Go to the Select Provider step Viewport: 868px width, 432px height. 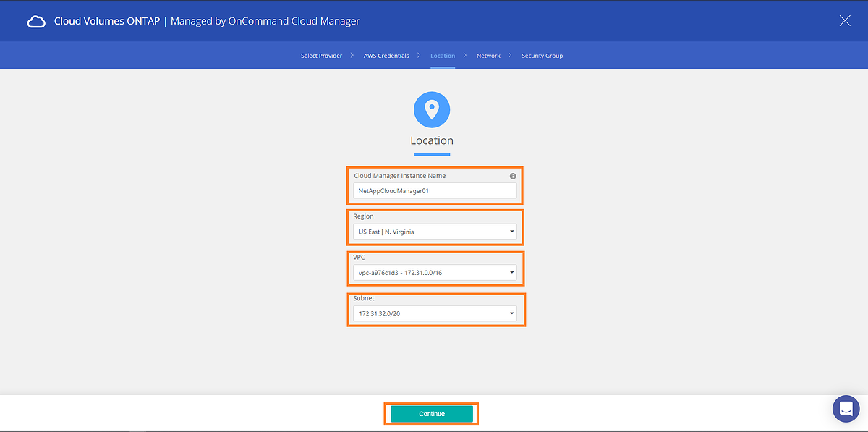(321, 56)
